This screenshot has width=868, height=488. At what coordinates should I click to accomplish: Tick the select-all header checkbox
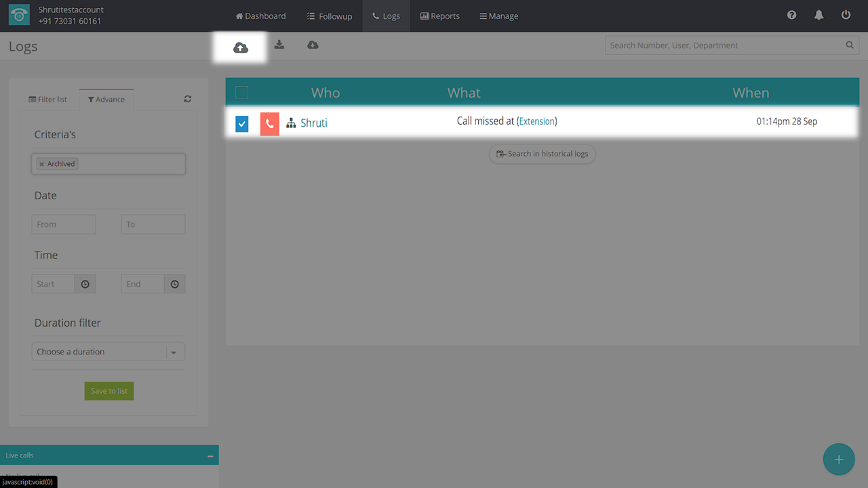(x=242, y=93)
